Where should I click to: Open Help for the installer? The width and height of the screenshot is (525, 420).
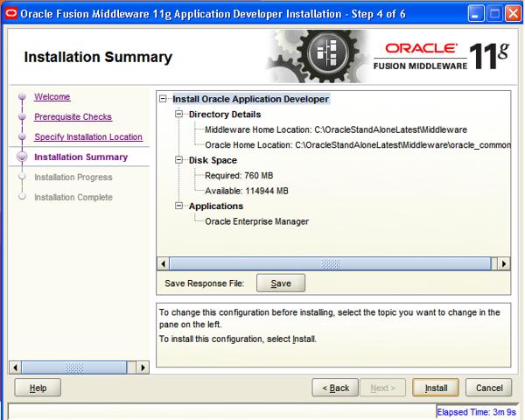click(x=38, y=388)
